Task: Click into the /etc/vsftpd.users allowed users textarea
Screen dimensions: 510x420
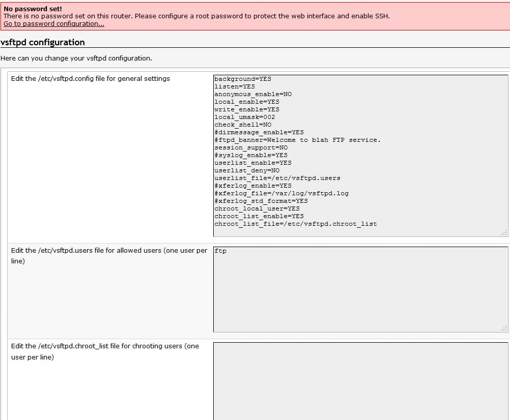Action: tap(361, 289)
